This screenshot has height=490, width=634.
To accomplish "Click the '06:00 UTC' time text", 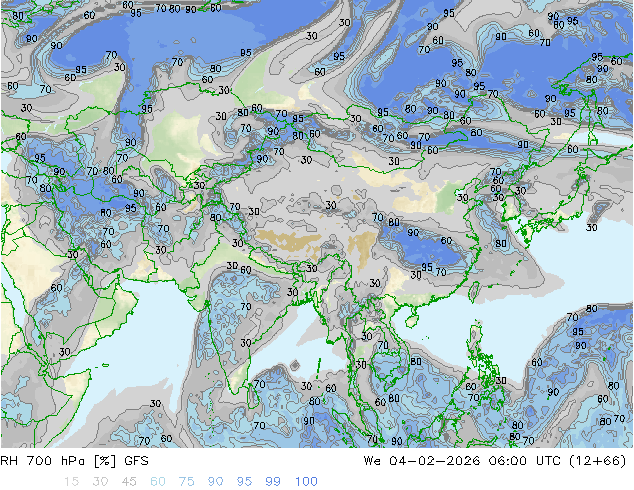I will (x=524, y=461).
